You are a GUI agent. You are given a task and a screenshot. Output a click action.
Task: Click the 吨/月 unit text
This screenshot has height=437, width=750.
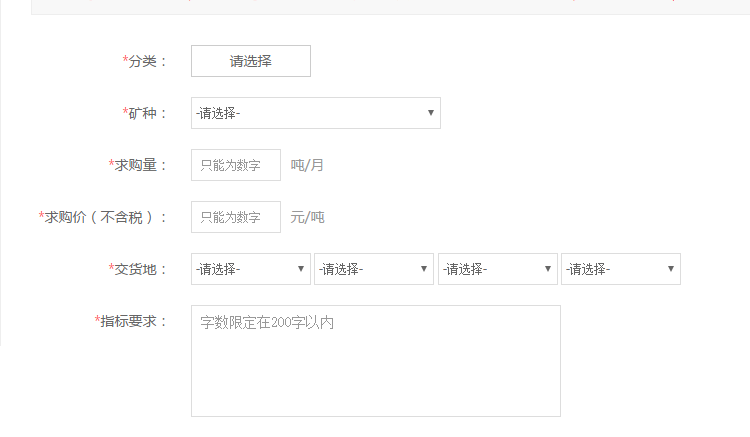pos(307,165)
